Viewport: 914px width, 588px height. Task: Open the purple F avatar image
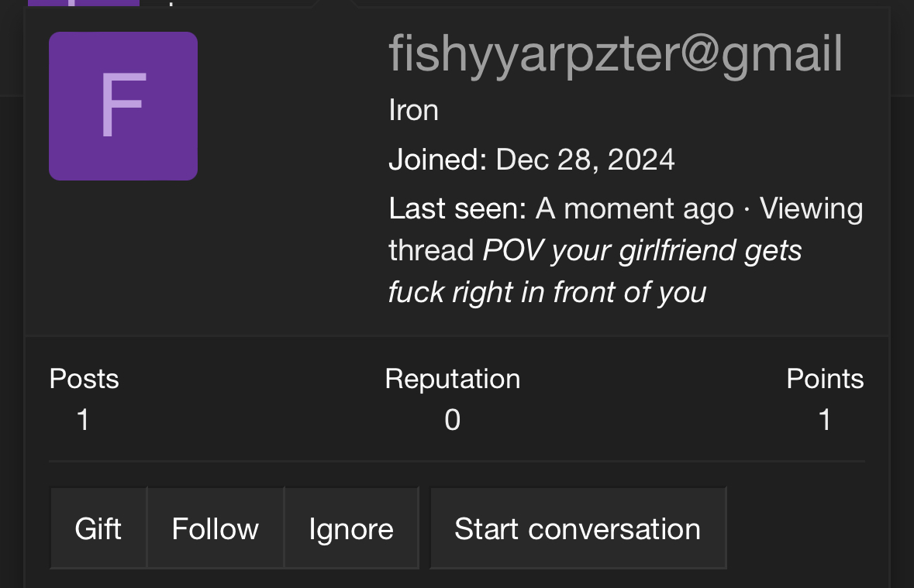(123, 106)
